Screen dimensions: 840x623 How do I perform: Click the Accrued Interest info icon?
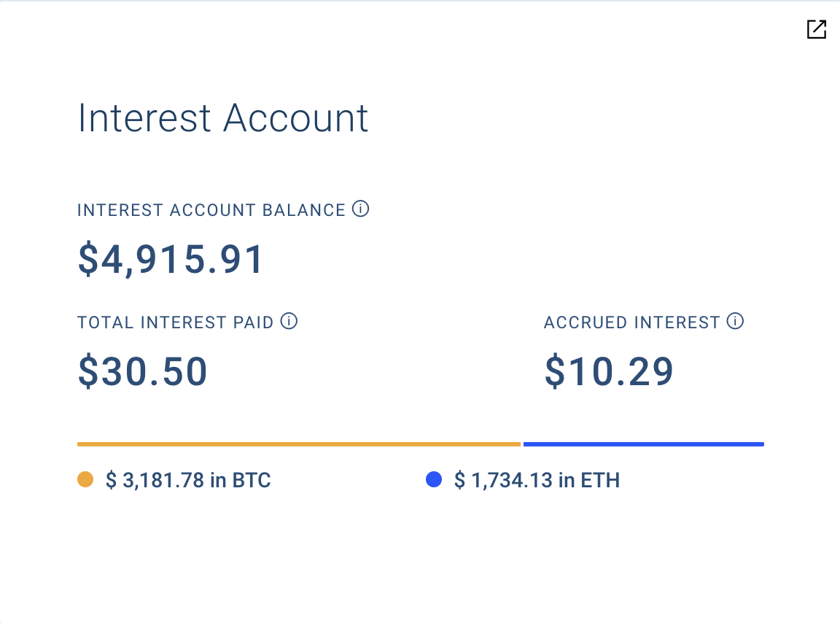coord(736,321)
